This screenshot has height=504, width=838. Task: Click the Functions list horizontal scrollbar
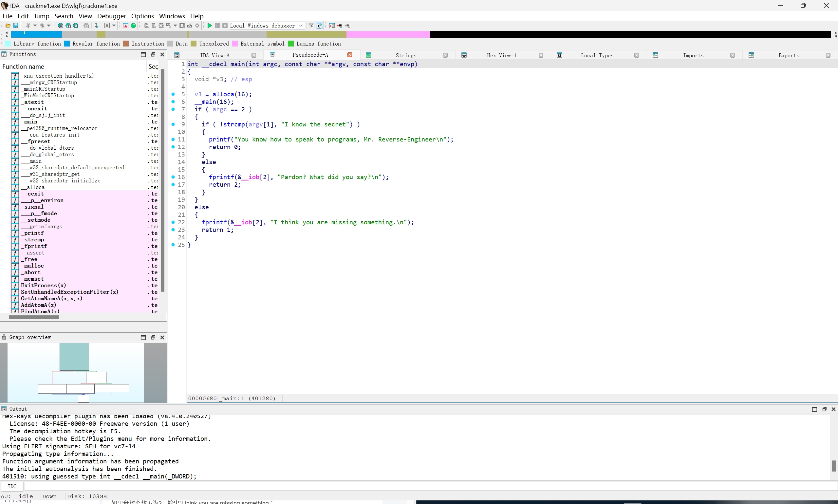(x=34, y=317)
